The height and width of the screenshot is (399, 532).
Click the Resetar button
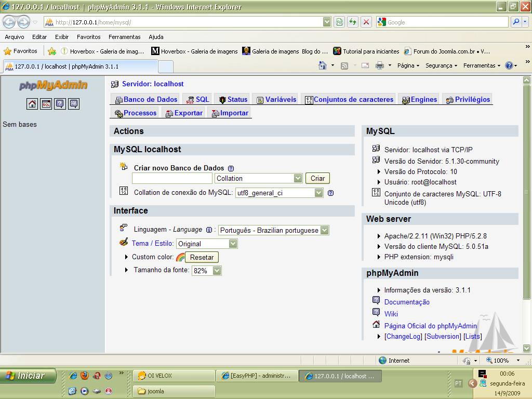coord(202,257)
